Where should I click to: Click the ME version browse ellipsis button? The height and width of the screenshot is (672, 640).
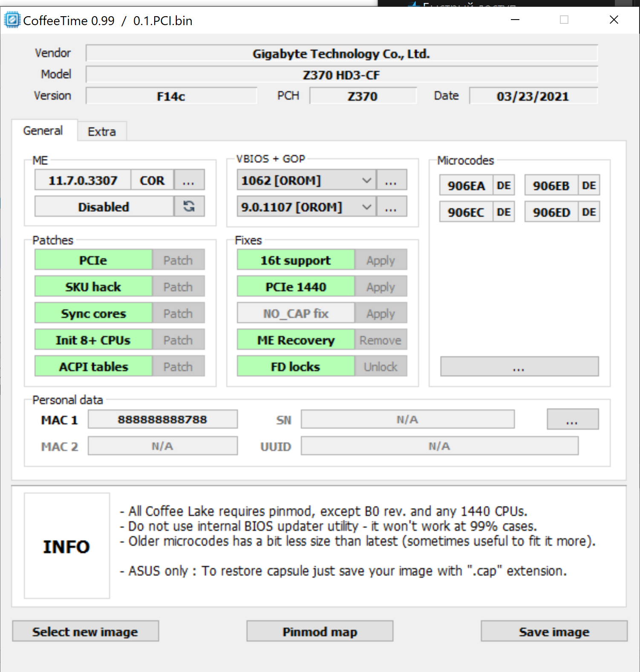click(x=189, y=180)
